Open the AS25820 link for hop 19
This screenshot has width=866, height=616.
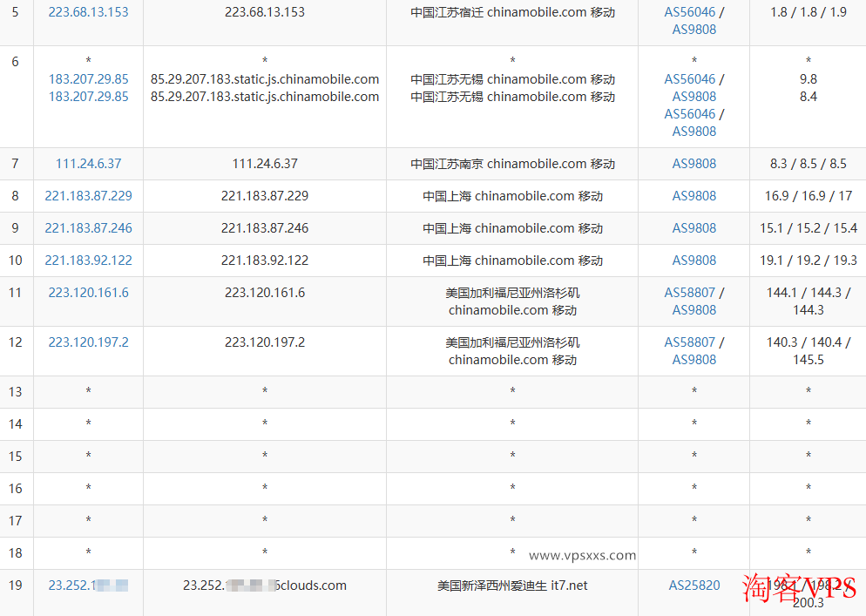click(693, 585)
